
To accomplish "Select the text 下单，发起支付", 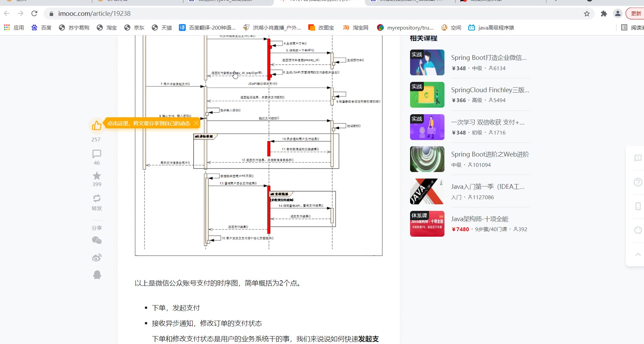I will pyautogui.click(x=176, y=308).
